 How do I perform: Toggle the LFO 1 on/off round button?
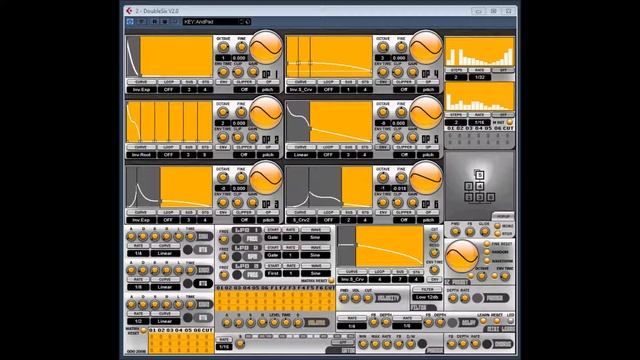236,238
